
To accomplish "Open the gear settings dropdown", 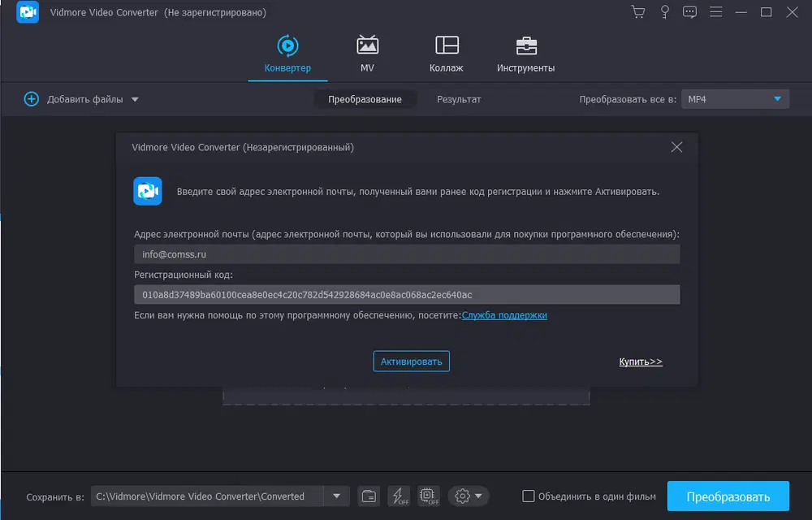I will pos(469,496).
